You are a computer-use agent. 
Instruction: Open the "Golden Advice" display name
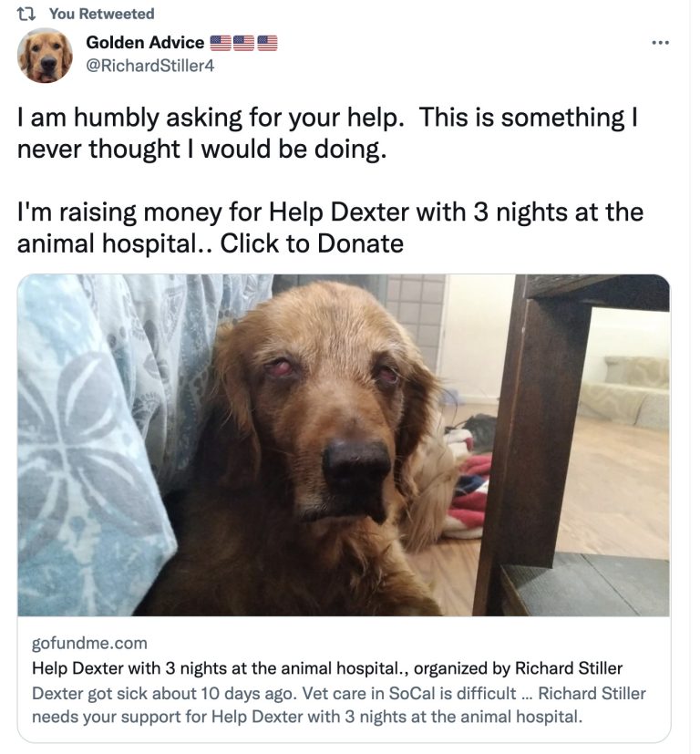tap(145, 42)
